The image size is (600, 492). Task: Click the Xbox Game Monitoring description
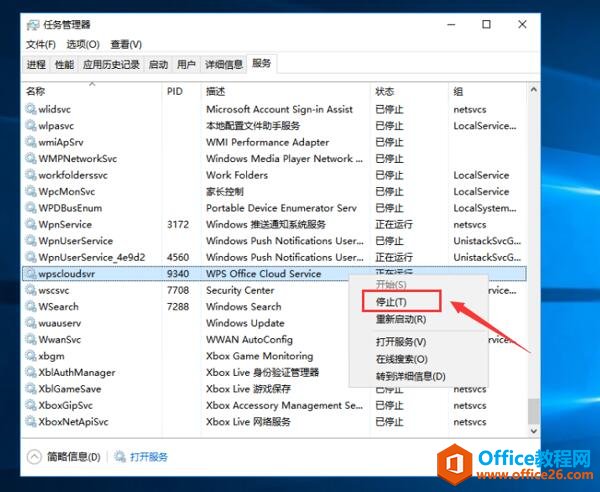[259, 356]
